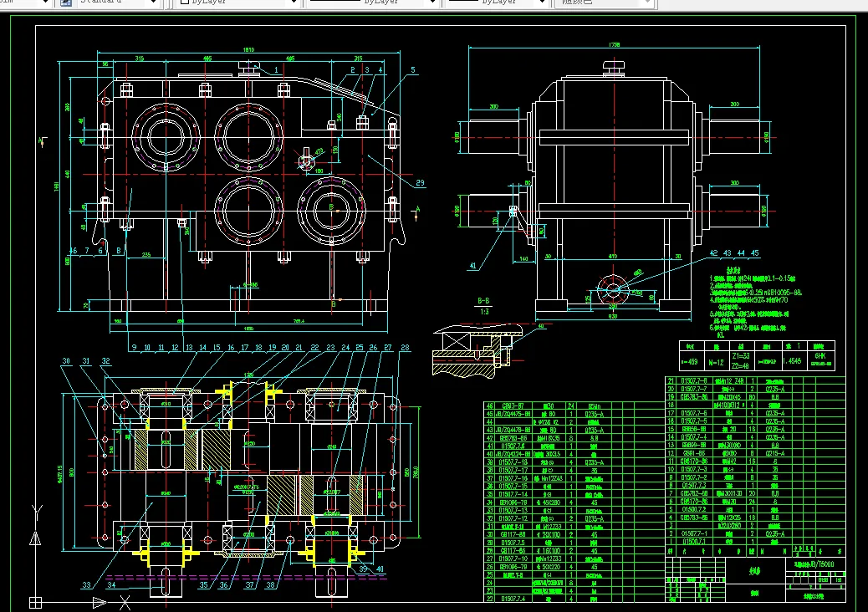The height and width of the screenshot is (612, 868).
Task: Click part balloon number 23
Action: tap(330, 348)
